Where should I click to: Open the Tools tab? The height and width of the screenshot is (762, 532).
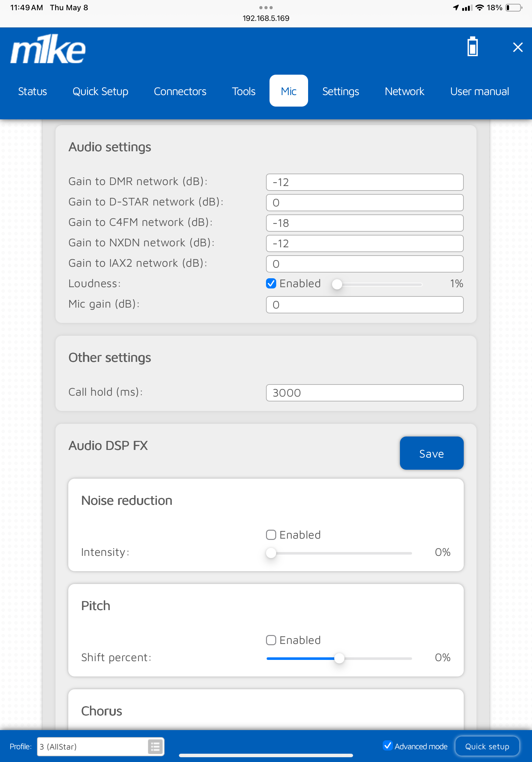[x=243, y=91]
